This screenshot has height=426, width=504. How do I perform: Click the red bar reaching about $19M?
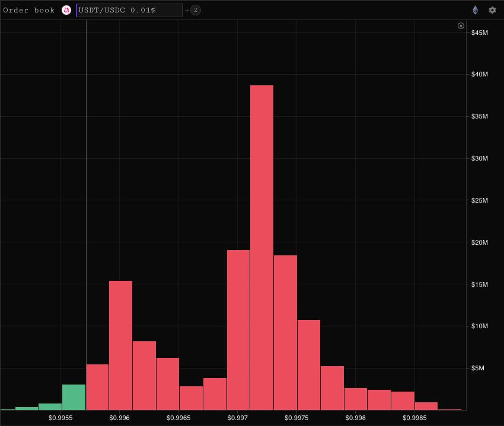pos(238,330)
